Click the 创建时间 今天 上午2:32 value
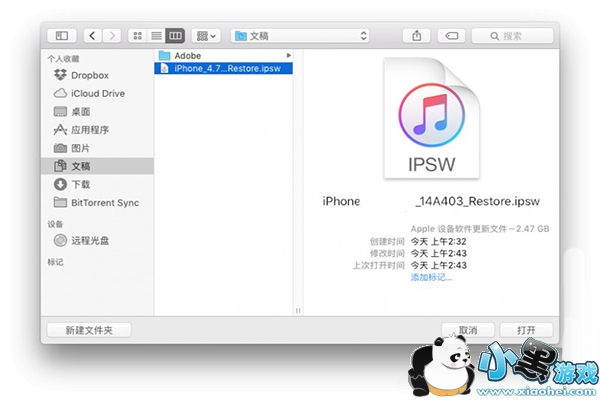 coord(439,241)
